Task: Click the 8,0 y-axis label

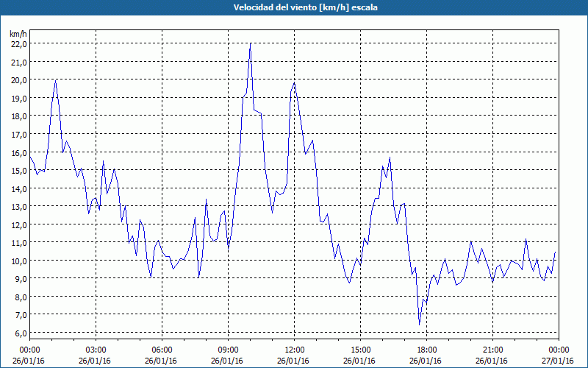Action: coord(21,297)
